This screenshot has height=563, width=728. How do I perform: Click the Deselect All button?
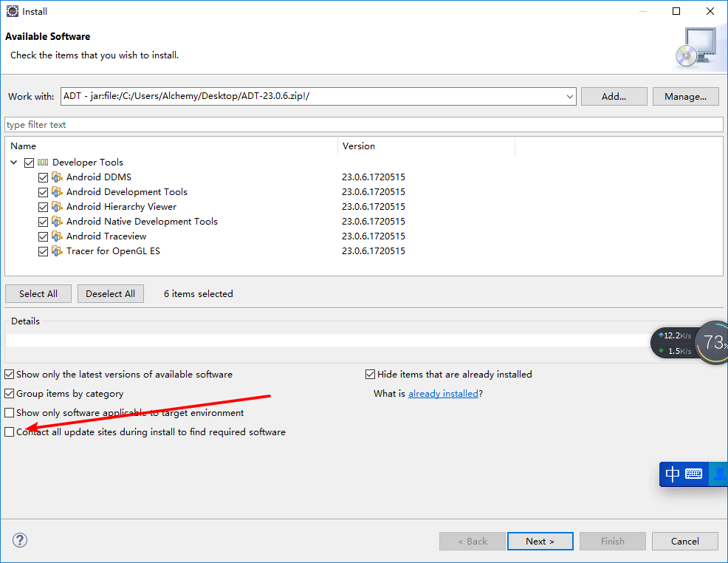tap(111, 293)
